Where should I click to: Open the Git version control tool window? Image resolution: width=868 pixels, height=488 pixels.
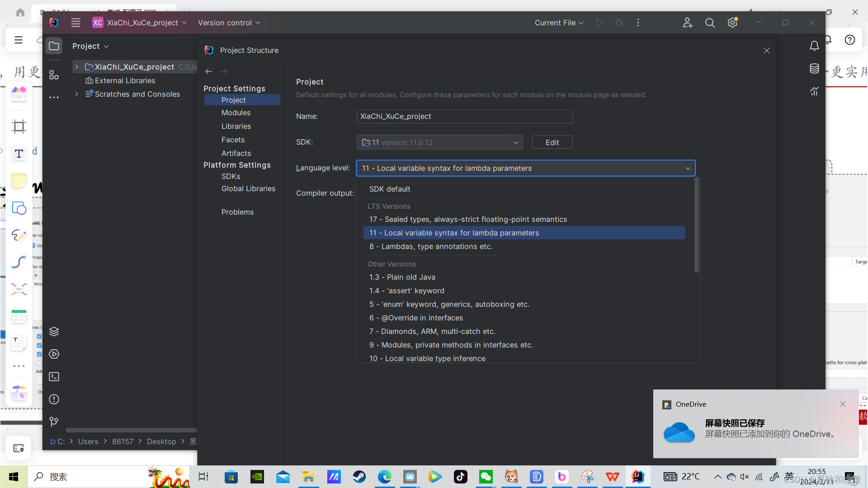(54, 422)
